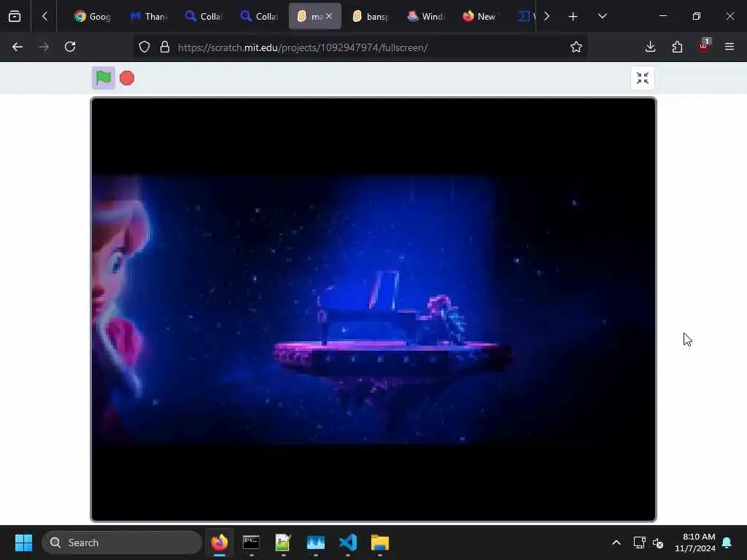Open the Firefox View icon
747x560 pixels.
(x=15, y=16)
